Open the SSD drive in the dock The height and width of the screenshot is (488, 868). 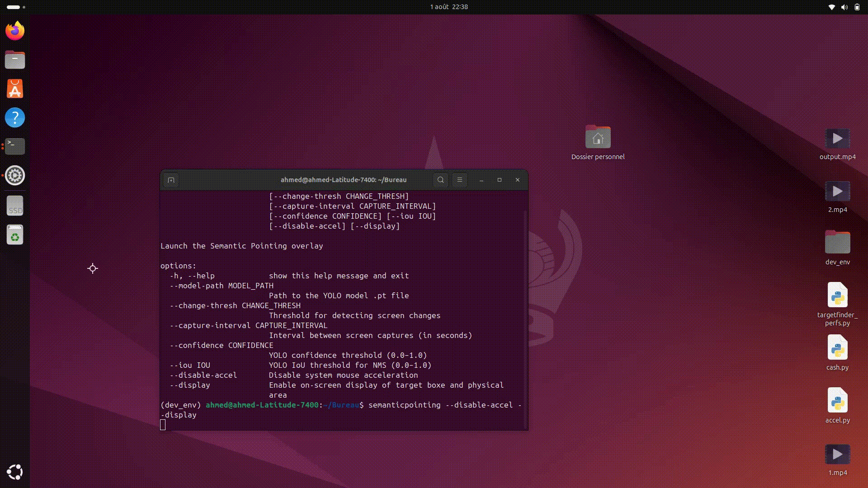15,206
